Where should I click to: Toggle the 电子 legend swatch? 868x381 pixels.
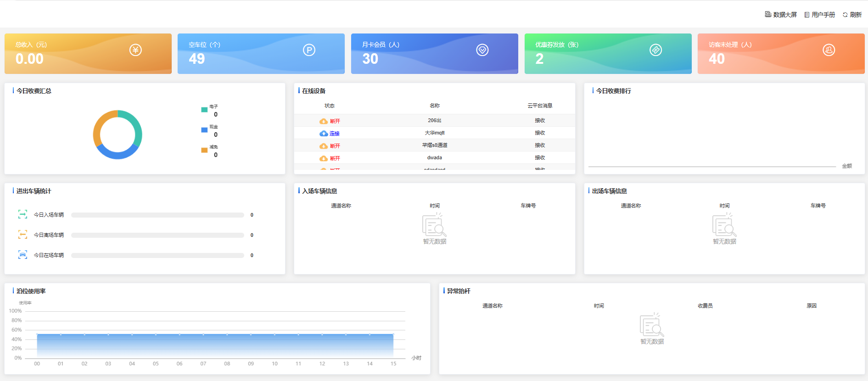click(204, 110)
